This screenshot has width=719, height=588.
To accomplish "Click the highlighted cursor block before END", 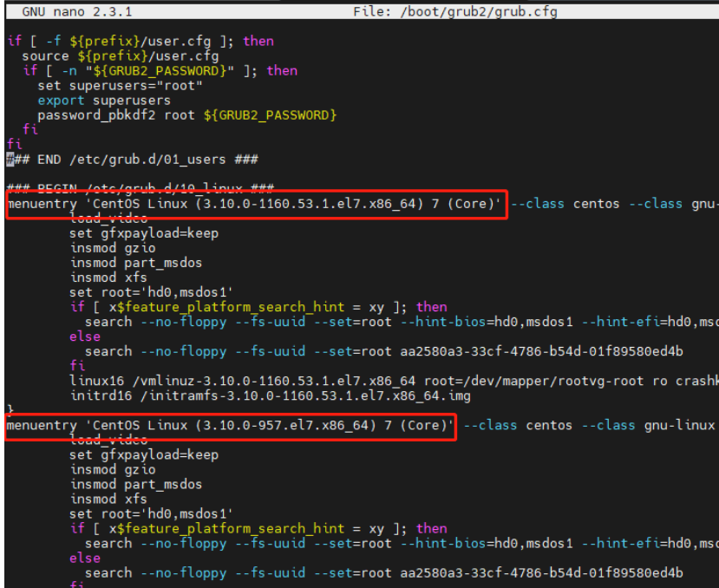I will pyautogui.click(x=10, y=159).
